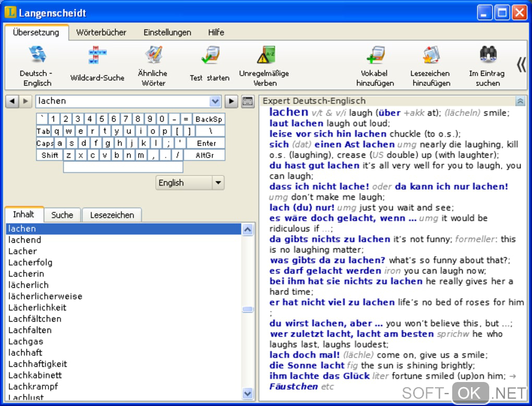This screenshot has width=532, height=406.
Task: Click the virtual spacebar key
Action: click(123, 167)
